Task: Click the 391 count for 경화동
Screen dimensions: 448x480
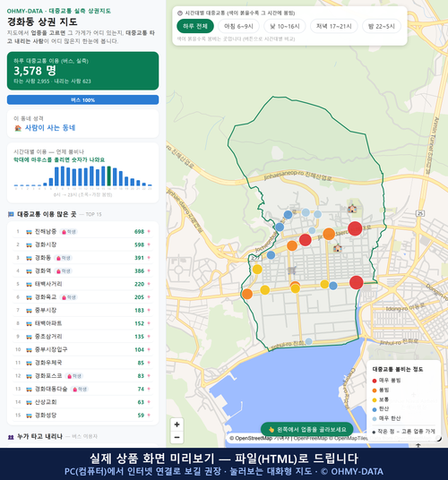Action: tap(140, 258)
